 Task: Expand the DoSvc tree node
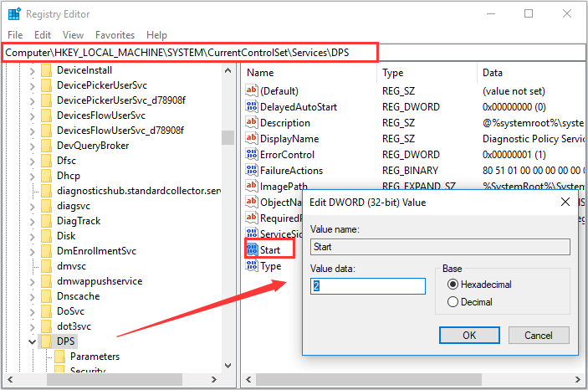[x=33, y=312]
